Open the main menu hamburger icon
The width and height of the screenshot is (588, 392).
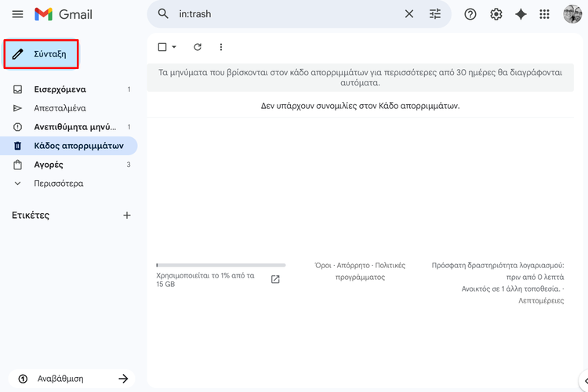(17, 14)
